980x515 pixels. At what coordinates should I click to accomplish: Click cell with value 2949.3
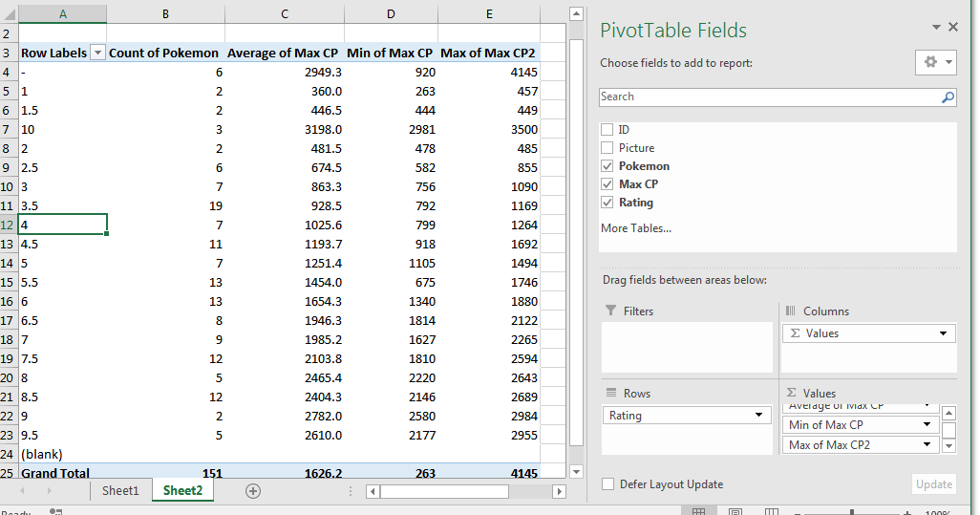click(285, 73)
